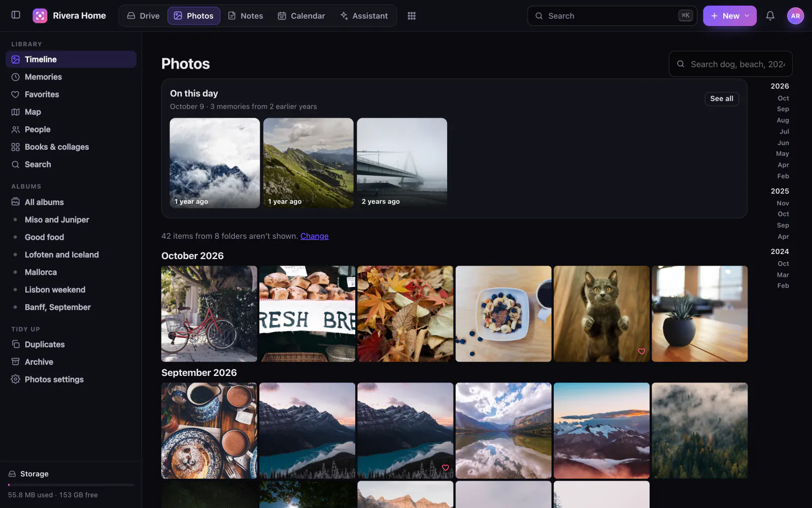Click the Change hidden folders link
The image size is (812, 508).
(x=314, y=236)
